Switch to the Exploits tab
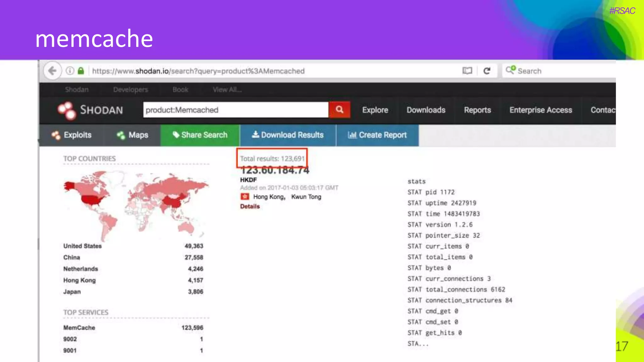This screenshot has width=644, height=362. [71, 135]
